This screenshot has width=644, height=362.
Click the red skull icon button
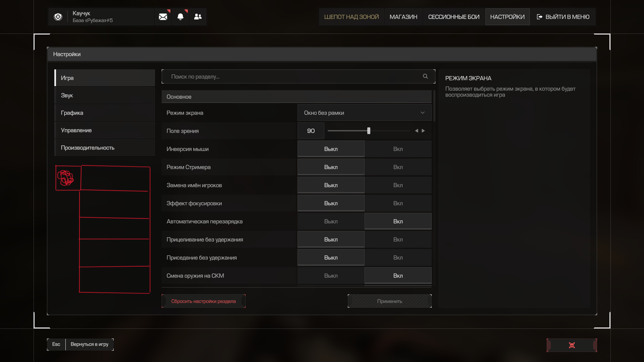572,345
